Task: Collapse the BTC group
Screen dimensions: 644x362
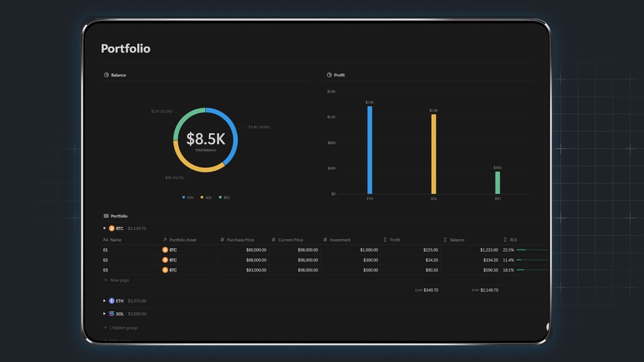Action: click(x=104, y=228)
